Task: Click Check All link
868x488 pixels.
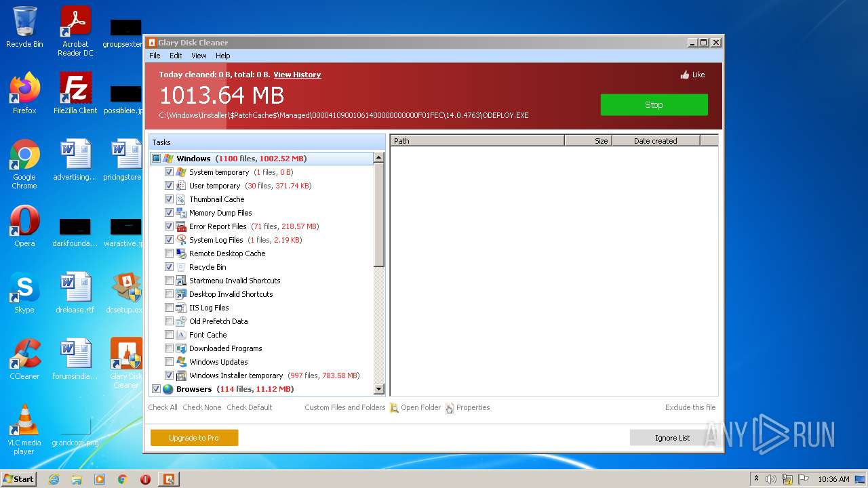Action: [x=163, y=407]
